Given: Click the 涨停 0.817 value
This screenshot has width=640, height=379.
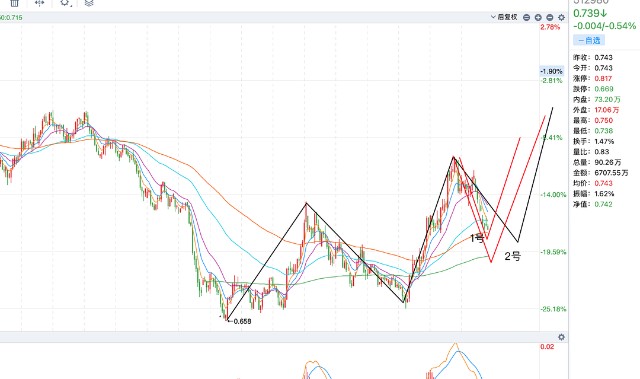Looking at the screenshot, I should point(603,78).
